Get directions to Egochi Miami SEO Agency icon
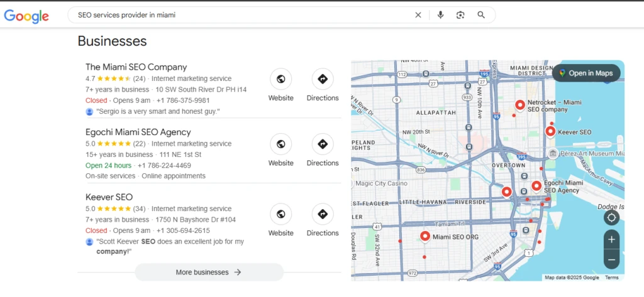Screen dimensions: 644x297 (323, 144)
